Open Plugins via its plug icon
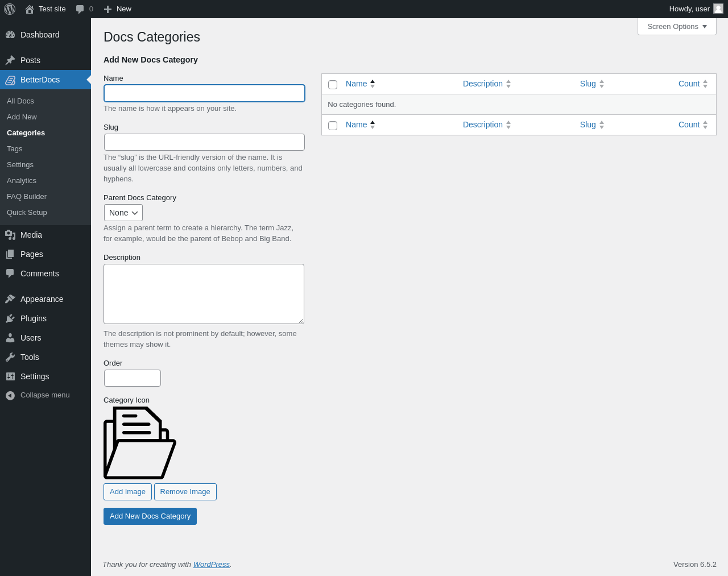This screenshot has width=728, height=576. click(10, 318)
